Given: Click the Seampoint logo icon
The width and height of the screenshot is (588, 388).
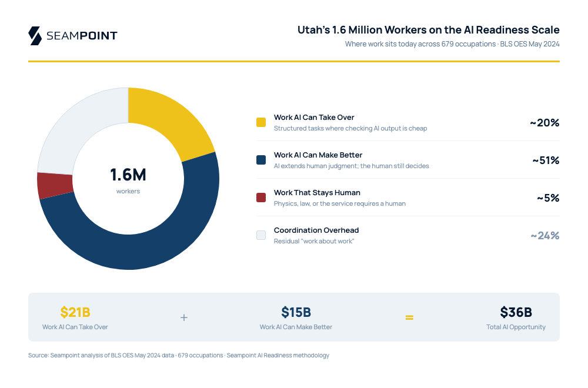Looking at the screenshot, I should coord(34,36).
